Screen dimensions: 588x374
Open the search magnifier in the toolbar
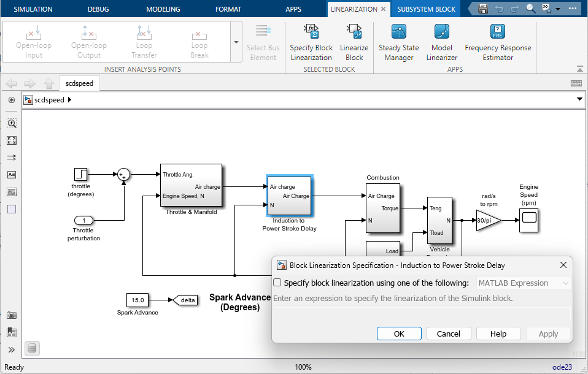tap(530, 9)
